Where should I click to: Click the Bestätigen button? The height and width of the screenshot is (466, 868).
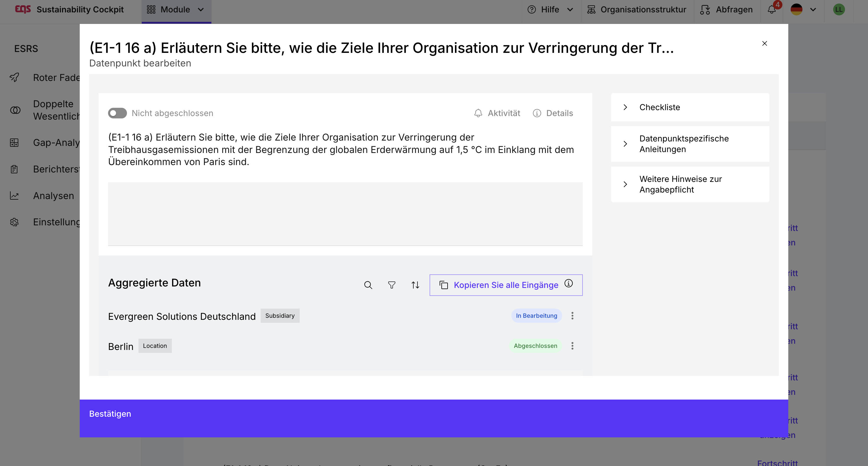(x=110, y=414)
